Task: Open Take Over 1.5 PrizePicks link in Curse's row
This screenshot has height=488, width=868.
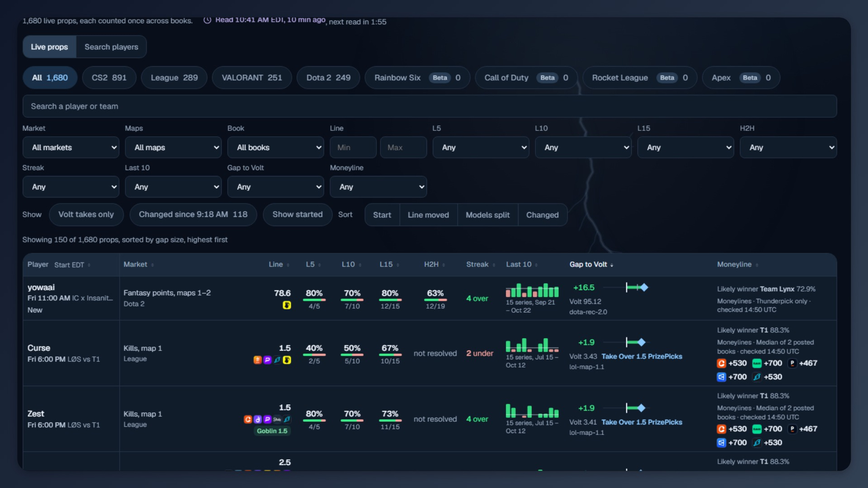Action: 642,357
